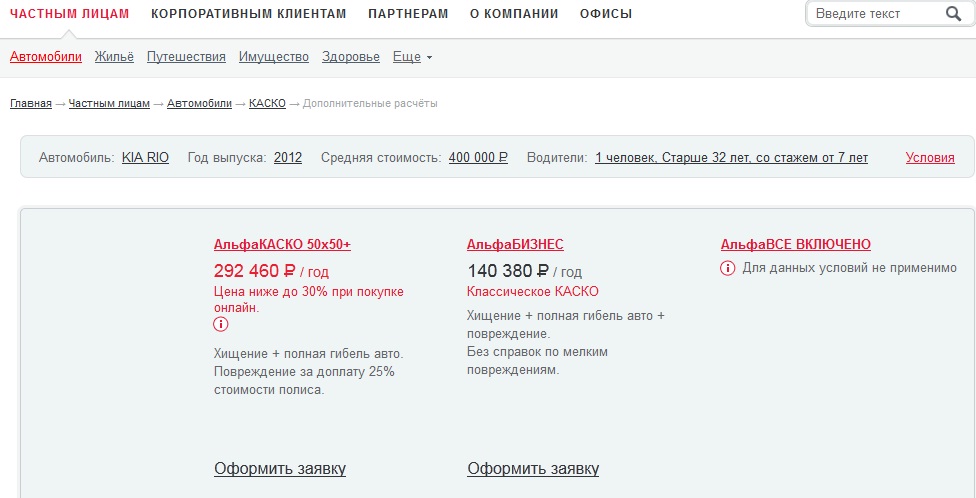This screenshot has height=498, width=976.
Task: Open АльфаКАСКО 50х50+ product link
Action: click(283, 245)
